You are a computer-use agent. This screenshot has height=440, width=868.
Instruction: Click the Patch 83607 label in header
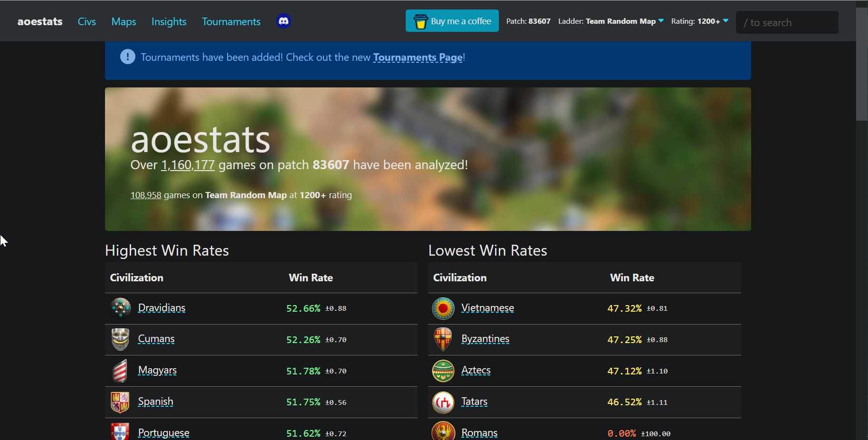528,21
